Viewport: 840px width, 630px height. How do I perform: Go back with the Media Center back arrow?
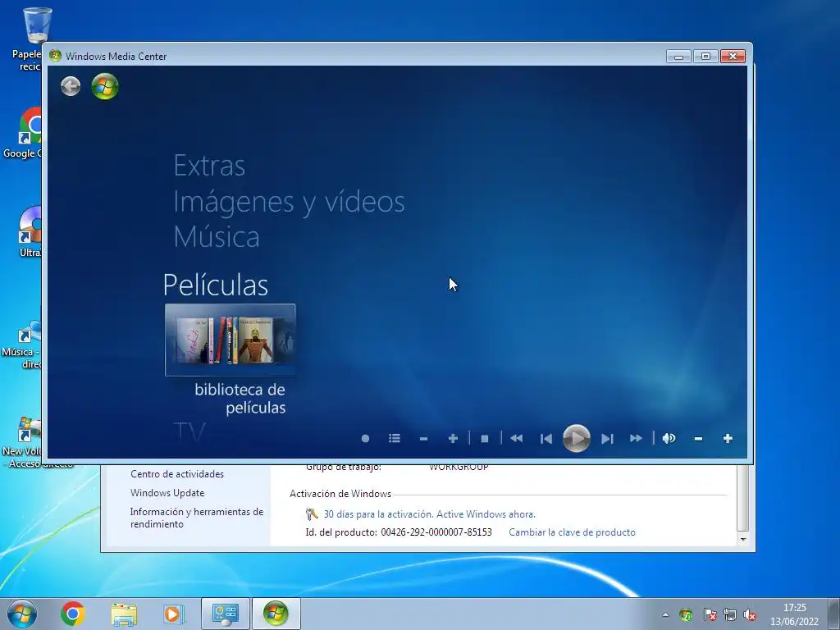pos(71,86)
